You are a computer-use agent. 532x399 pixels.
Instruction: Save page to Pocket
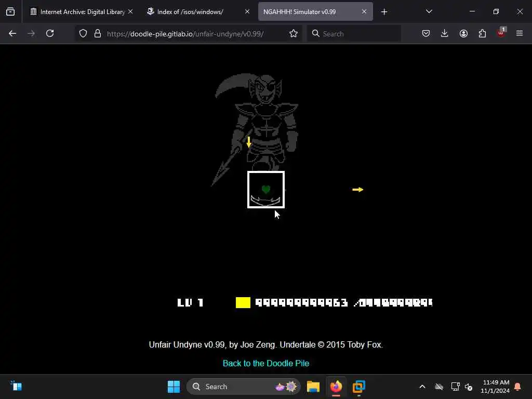pyautogui.click(x=426, y=34)
